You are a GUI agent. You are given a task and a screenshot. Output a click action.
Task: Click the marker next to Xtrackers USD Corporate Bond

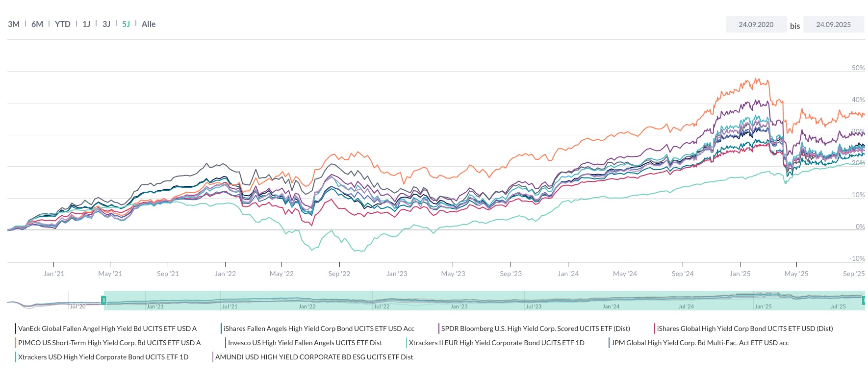click(x=15, y=357)
